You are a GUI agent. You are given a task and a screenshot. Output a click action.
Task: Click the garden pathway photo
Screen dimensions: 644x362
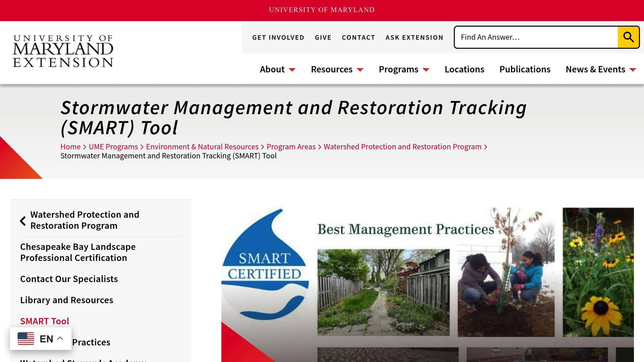click(383, 292)
